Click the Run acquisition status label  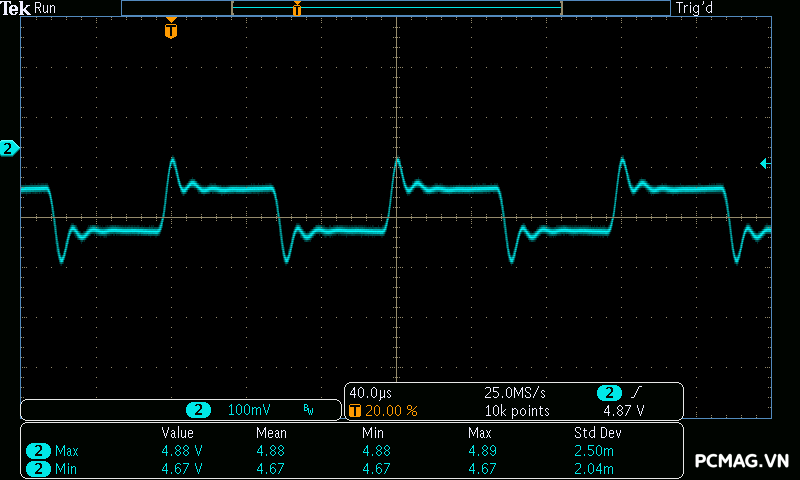click(x=45, y=8)
